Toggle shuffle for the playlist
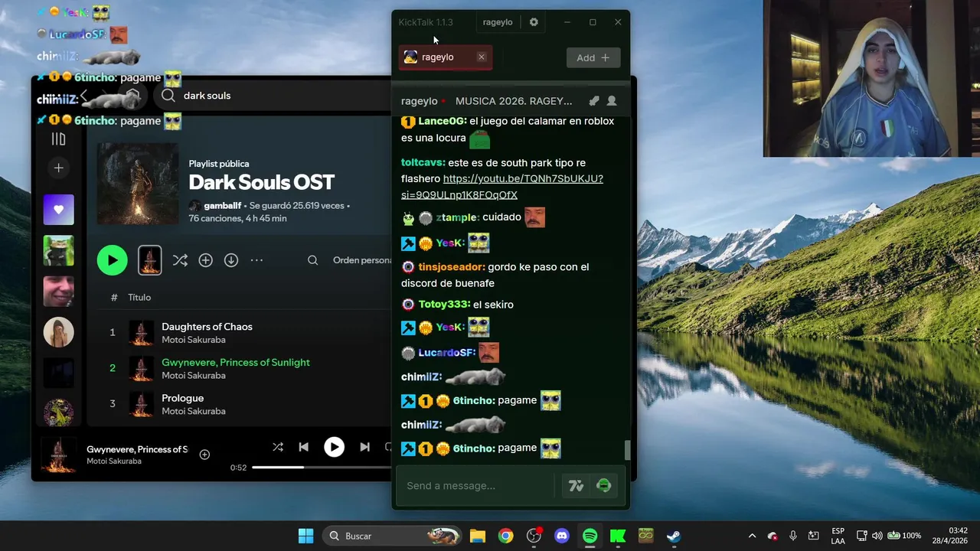Viewport: 980px width, 551px height. click(x=180, y=260)
